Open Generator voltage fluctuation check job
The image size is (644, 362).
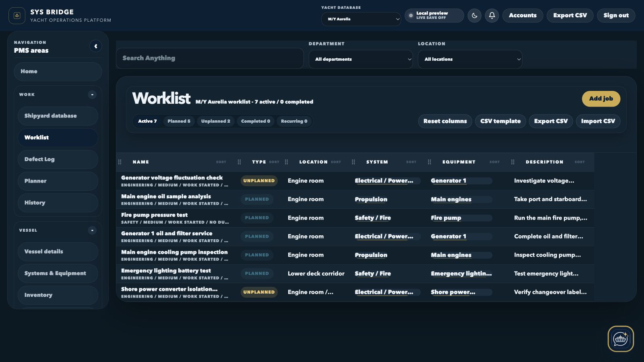pyautogui.click(x=172, y=178)
